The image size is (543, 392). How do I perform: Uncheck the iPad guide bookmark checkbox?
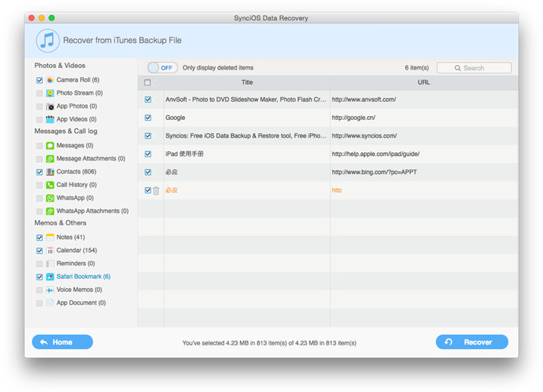point(148,154)
